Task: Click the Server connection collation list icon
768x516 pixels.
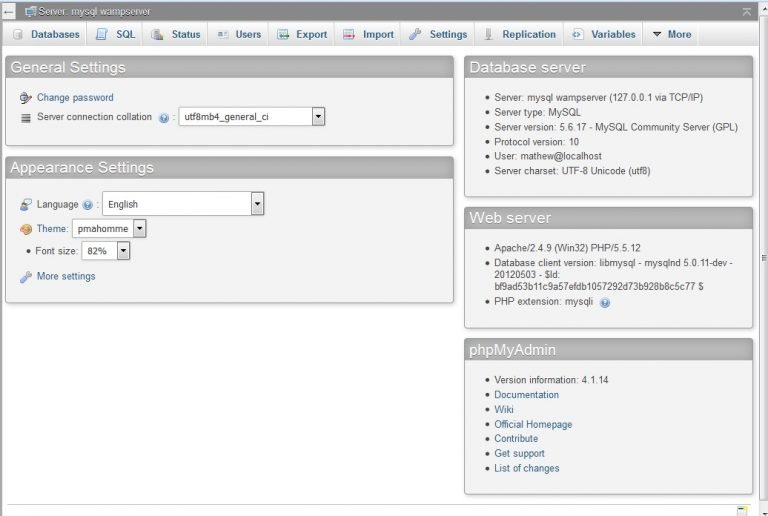Action: 26,117
